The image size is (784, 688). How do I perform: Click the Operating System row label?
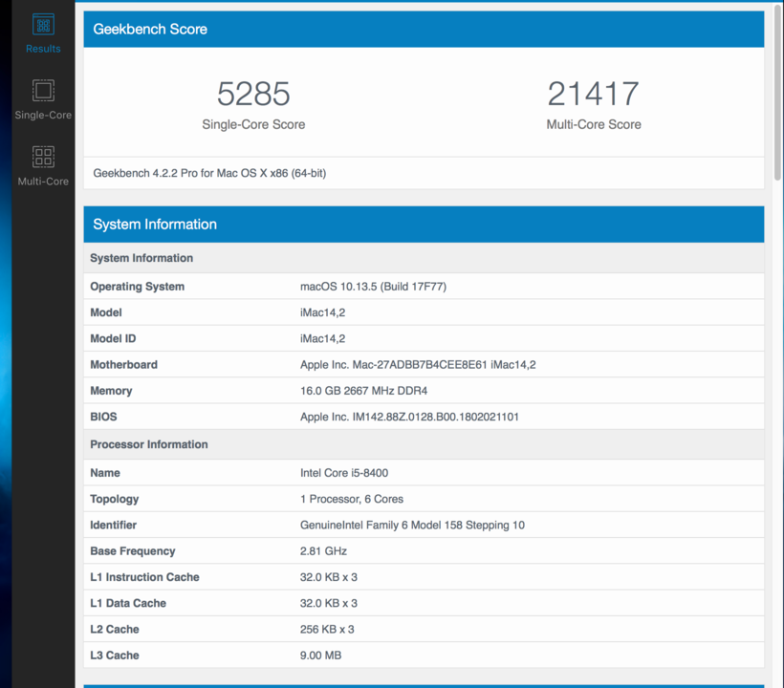(138, 287)
